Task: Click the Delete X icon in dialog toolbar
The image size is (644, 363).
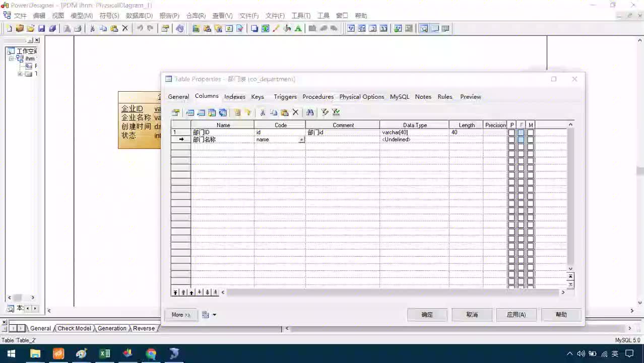Action: (296, 112)
